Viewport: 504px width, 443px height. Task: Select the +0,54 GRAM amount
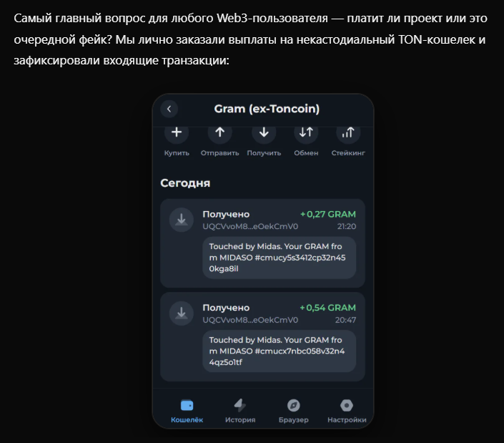tap(327, 308)
